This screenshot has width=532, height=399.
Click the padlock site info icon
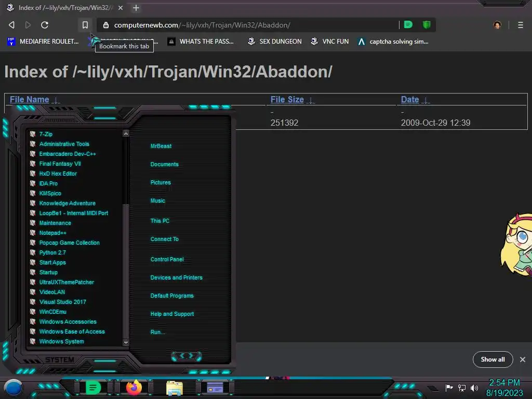[x=106, y=25]
